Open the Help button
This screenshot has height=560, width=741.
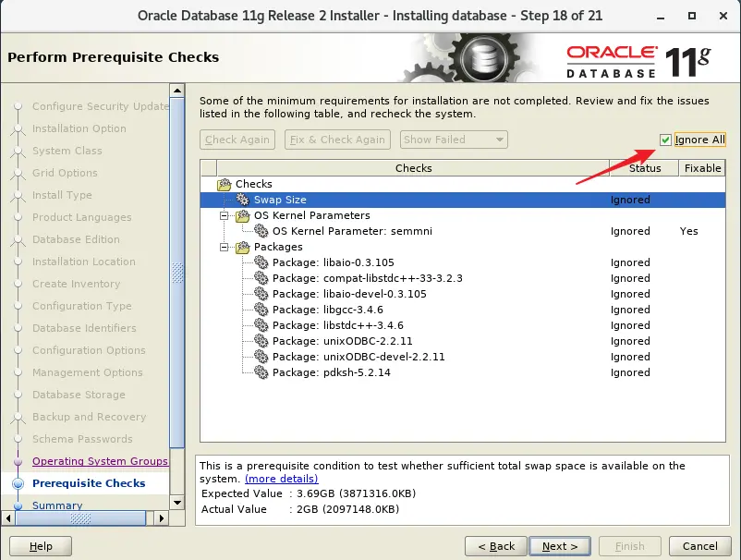coord(41,546)
